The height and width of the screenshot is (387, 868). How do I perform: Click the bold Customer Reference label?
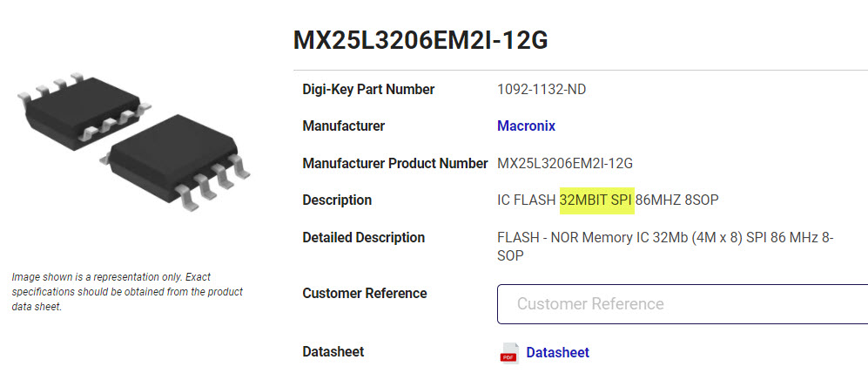click(x=364, y=293)
